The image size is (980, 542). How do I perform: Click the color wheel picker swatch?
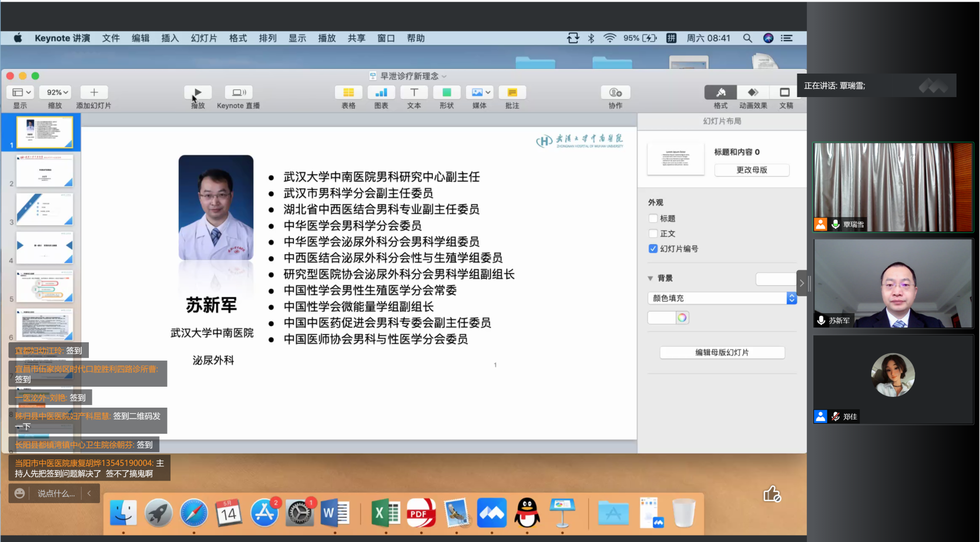(x=682, y=318)
